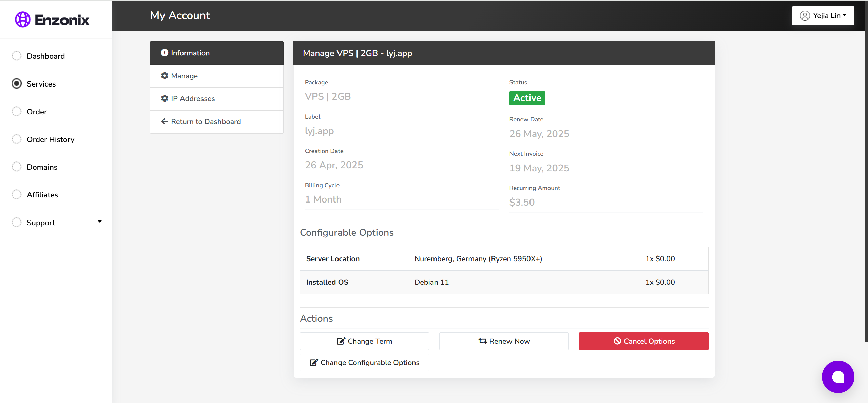Screen dimensions: 868x403
Task: Open the Yejia Lin account dropdown
Action: tap(823, 16)
